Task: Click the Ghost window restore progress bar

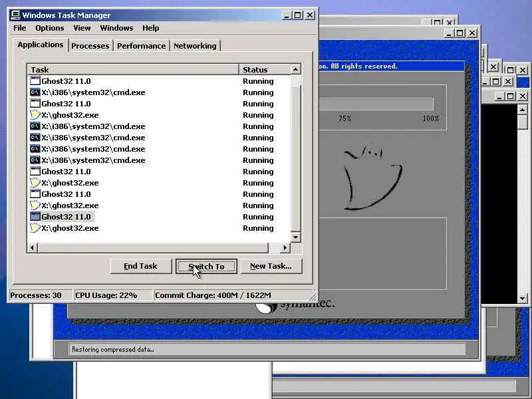Action: click(x=376, y=104)
